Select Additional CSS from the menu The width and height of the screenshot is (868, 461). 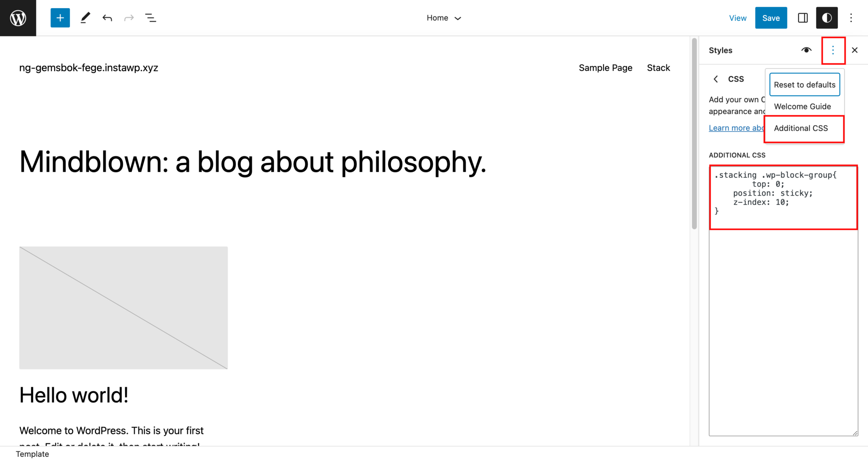pyautogui.click(x=801, y=128)
